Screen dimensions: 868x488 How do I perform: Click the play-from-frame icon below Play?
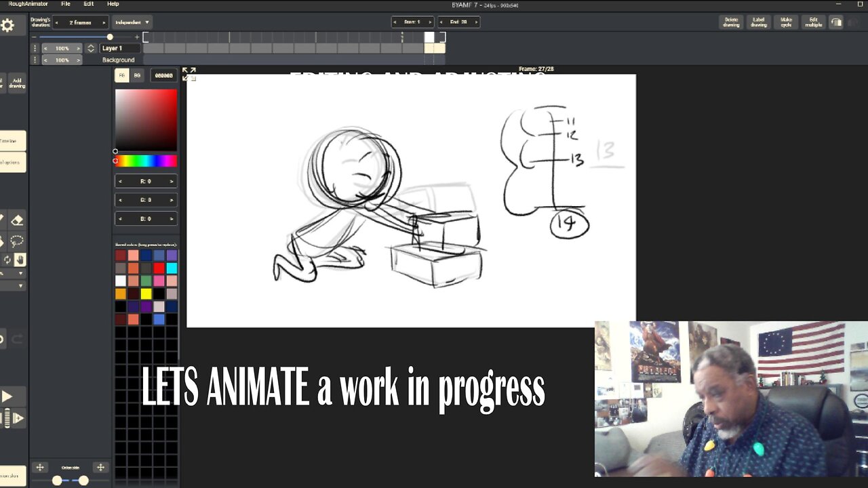click(x=18, y=418)
